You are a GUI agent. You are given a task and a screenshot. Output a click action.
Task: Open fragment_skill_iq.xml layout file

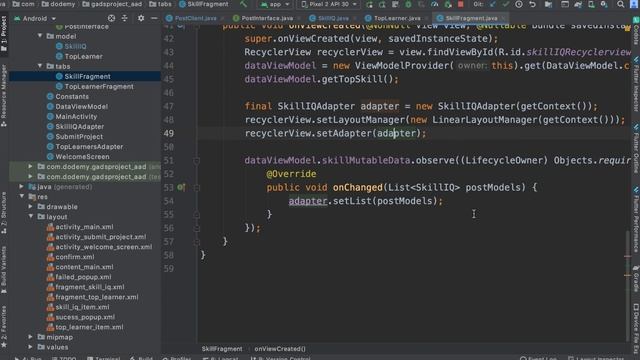pos(90,287)
